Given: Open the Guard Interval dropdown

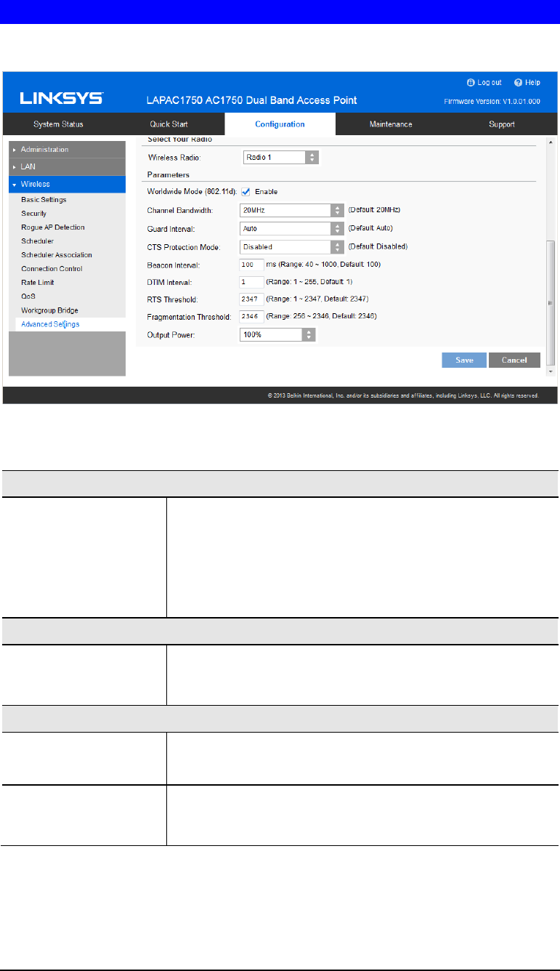Looking at the screenshot, I should [292, 228].
